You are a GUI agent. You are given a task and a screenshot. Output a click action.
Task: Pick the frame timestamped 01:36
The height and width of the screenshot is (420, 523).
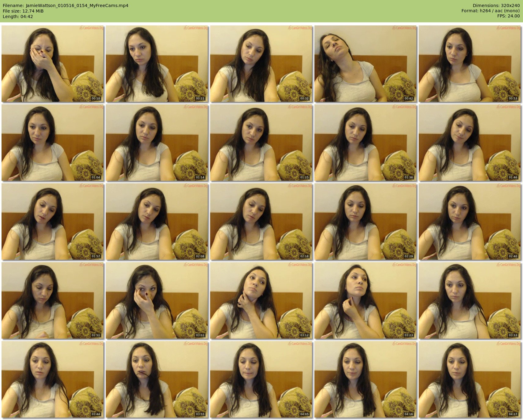365,143
